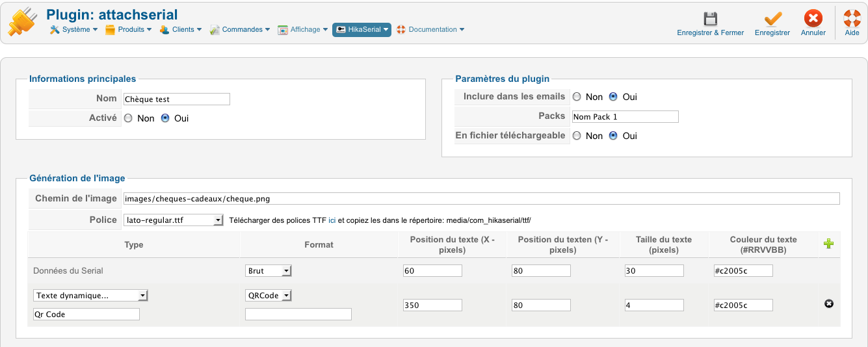The image size is (868, 347).
Task: Click the red Annuler cancel icon
Action: pos(813,19)
